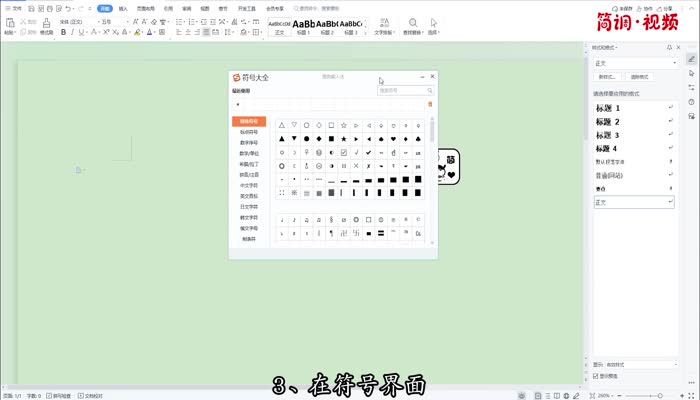Switch to the Insert ribbon tab
Image resolution: width=700 pixels, height=400 pixels.
pyautogui.click(x=123, y=7)
